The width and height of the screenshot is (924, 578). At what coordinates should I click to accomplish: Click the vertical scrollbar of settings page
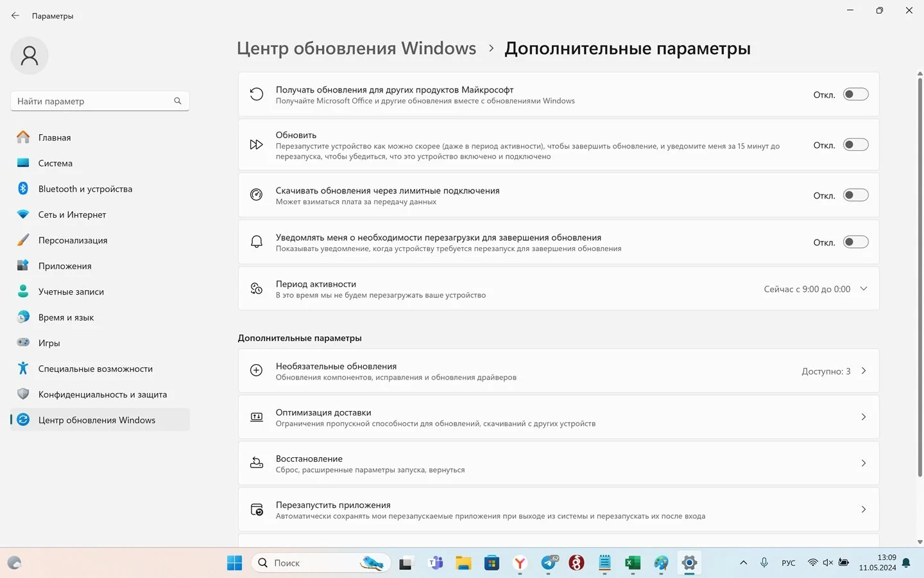pyautogui.click(x=920, y=276)
